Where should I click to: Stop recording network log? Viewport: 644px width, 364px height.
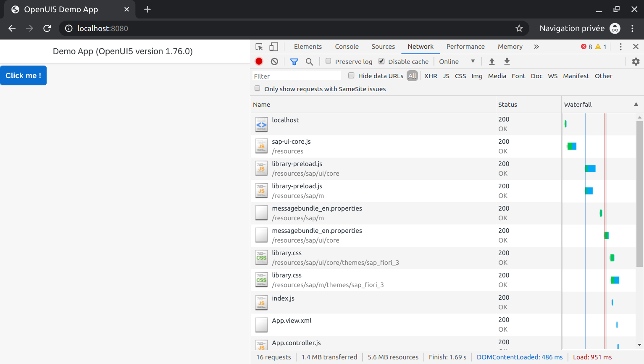(259, 61)
